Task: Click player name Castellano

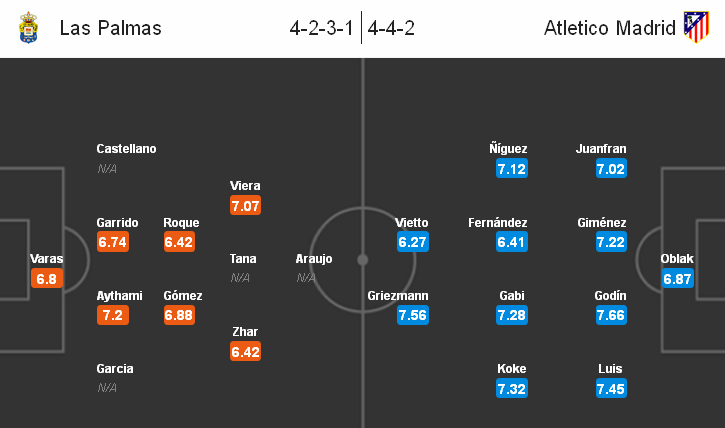Action: point(126,149)
